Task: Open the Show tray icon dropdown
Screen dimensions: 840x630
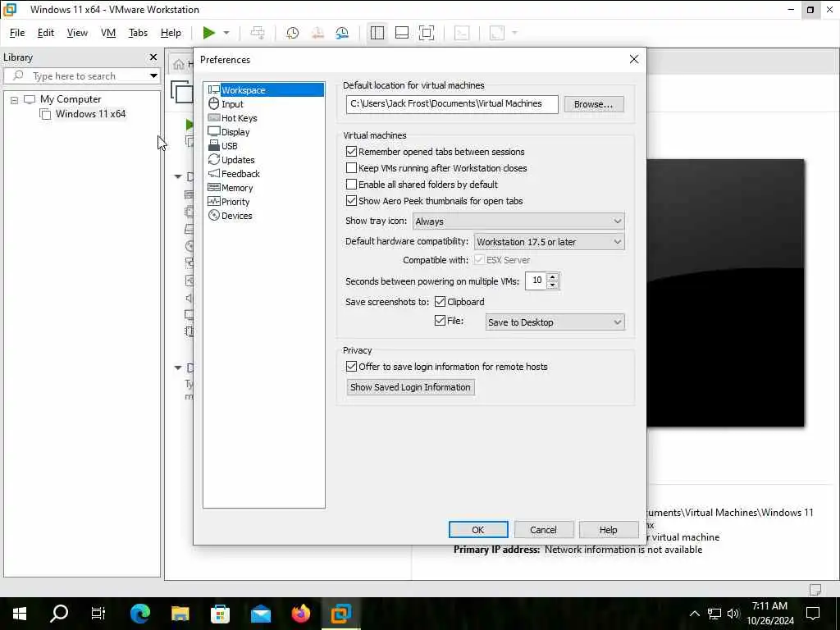Action: tap(518, 221)
